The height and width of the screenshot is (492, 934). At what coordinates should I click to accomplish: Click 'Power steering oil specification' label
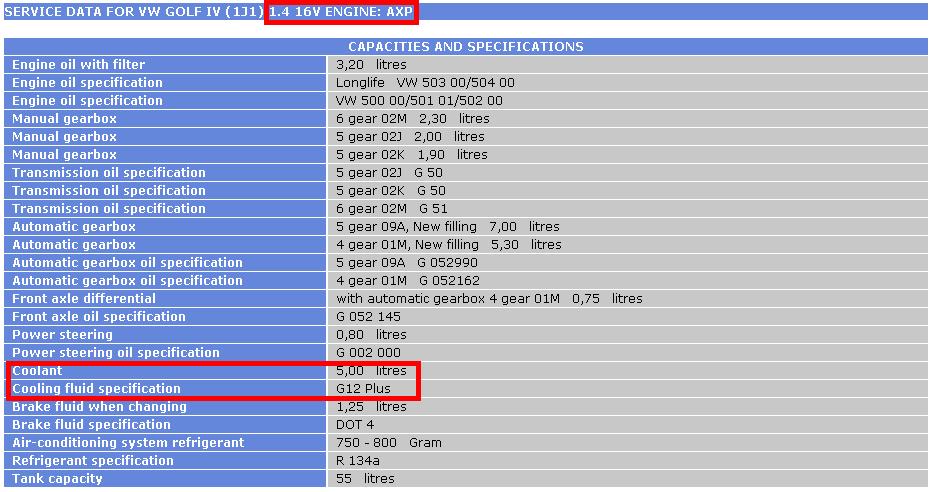click(116, 353)
